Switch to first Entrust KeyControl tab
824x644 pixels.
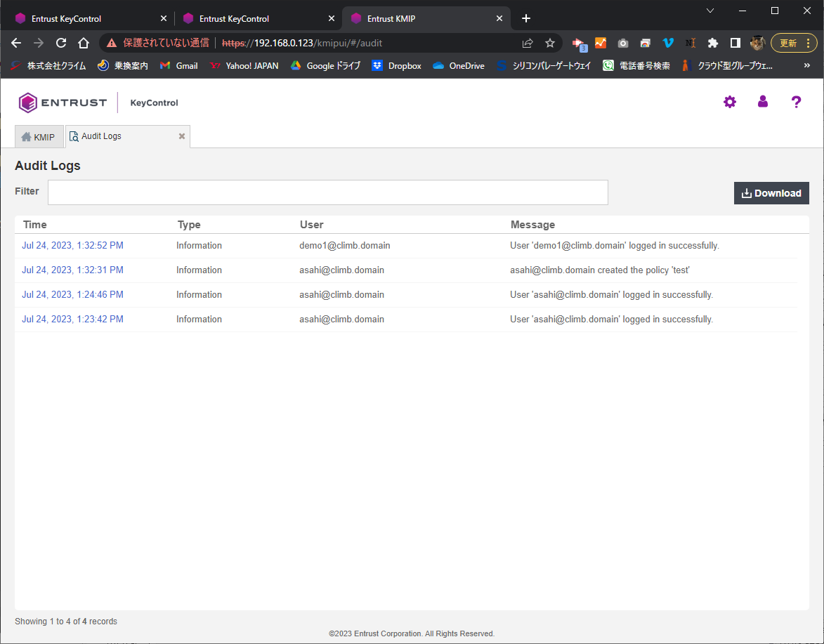click(91, 18)
